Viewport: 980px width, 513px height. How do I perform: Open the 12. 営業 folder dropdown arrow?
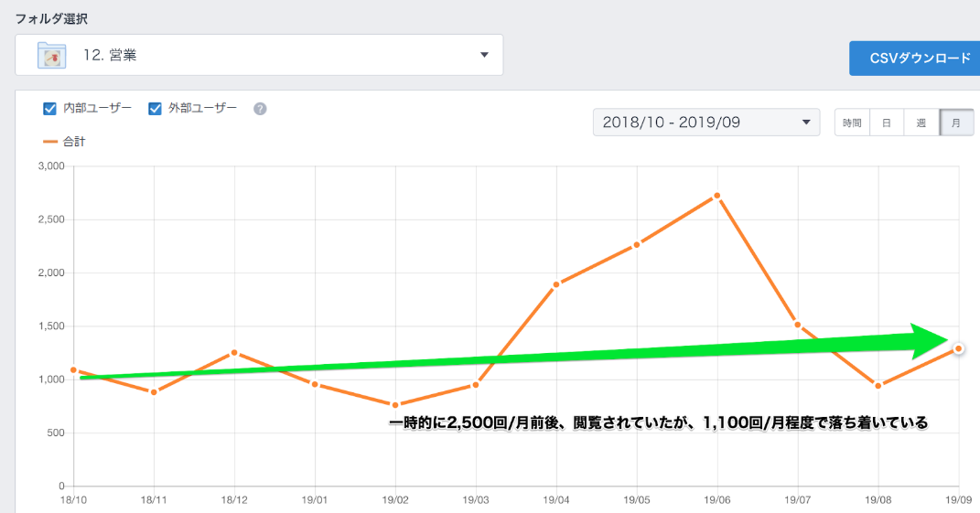(x=484, y=56)
